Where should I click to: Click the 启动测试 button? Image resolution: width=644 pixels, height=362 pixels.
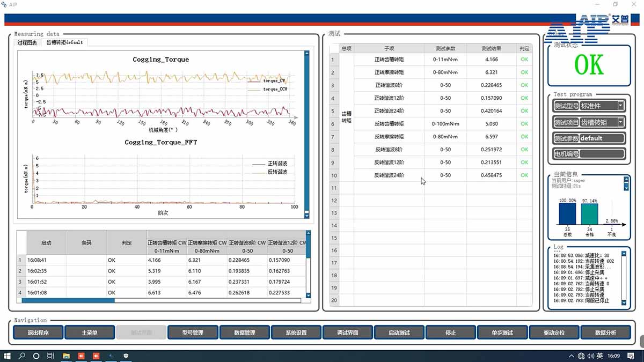coord(399,333)
